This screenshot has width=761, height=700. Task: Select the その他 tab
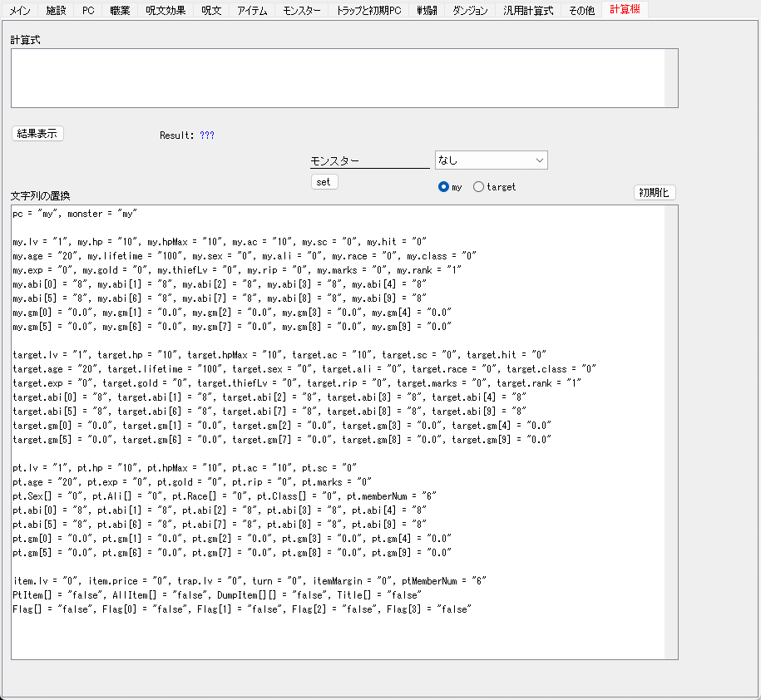tap(581, 10)
